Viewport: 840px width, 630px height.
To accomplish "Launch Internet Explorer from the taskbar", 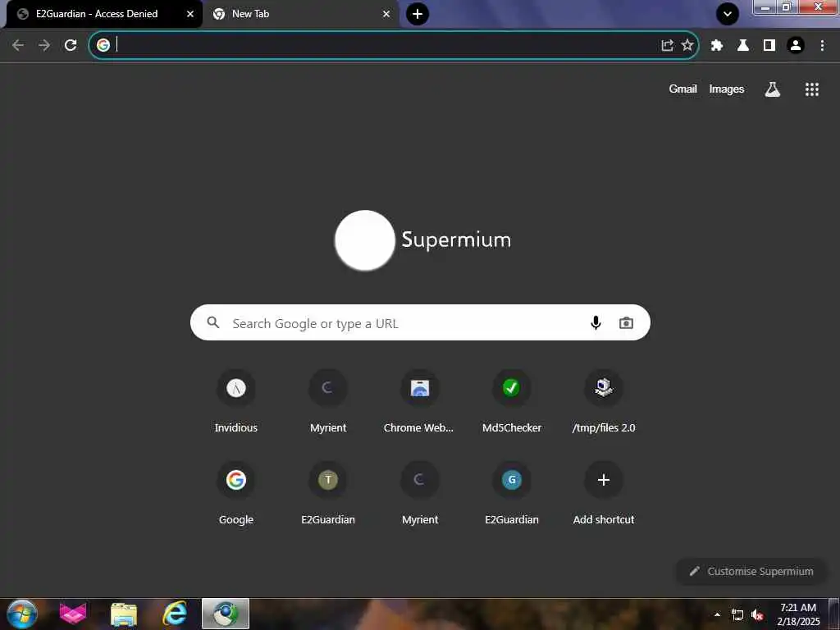I will click(176, 614).
